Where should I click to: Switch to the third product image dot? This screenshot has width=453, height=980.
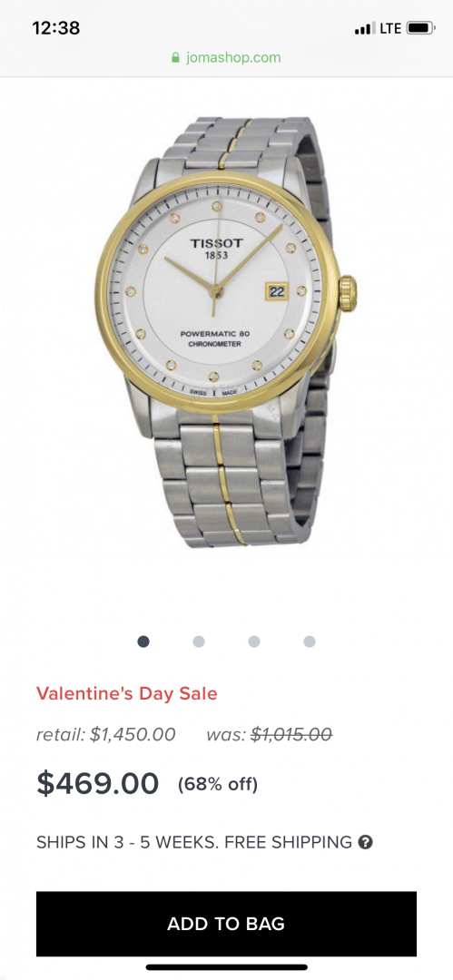pyautogui.click(x=254, y=642)
